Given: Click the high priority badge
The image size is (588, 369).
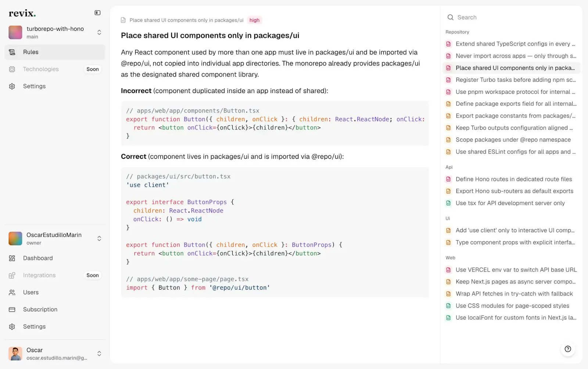Looking at the screenshot, I should coord(254,20).
